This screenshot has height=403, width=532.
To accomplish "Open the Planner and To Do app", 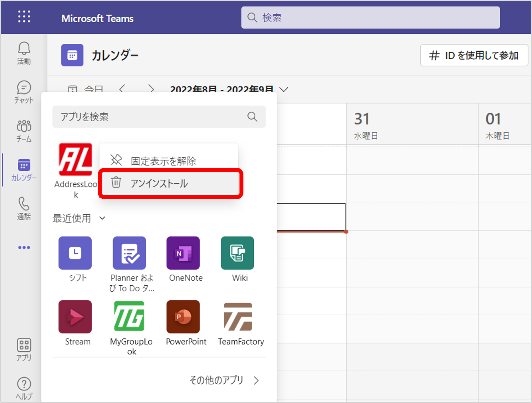I will pos(130,253).
